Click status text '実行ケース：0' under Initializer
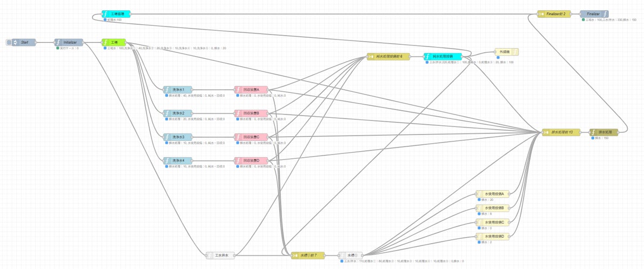Image resolution: width=644 pixels, height=269 pixels. click(69, 48)
